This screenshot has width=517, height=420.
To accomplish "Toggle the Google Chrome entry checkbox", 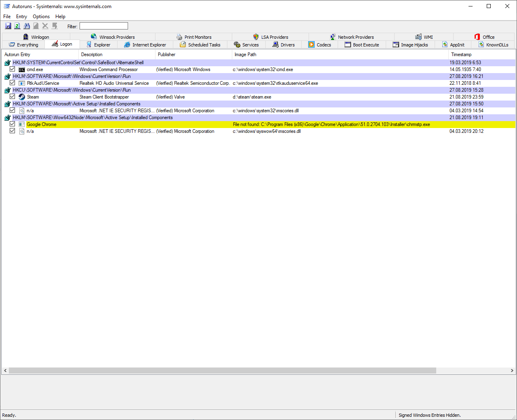I will 13,124.
